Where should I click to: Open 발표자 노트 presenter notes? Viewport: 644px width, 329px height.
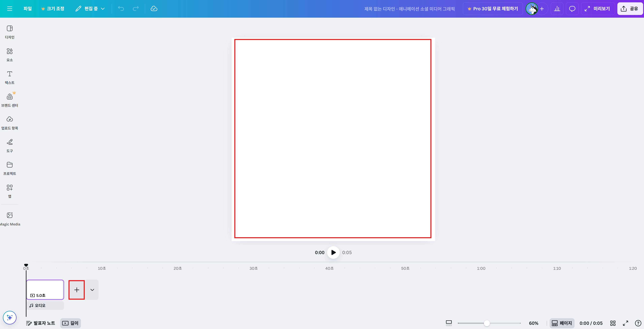pos(40,323)
